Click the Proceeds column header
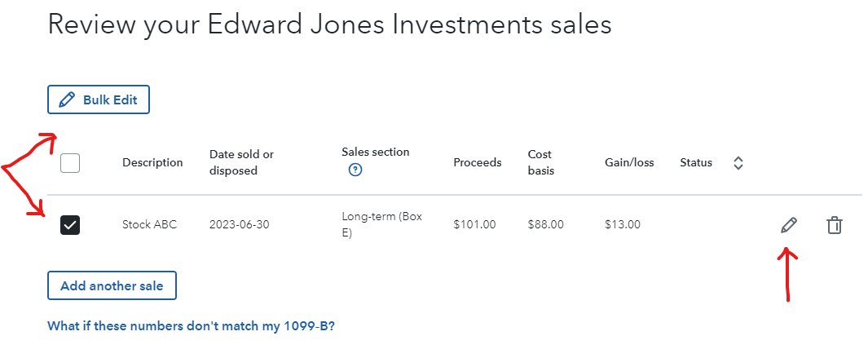 click(477, 162)
